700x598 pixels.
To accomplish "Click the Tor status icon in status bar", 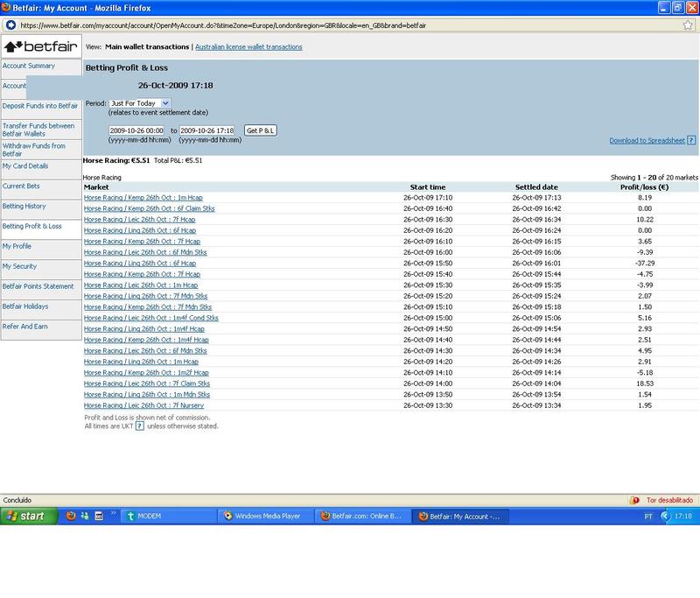I will click(x=634, y=500).
